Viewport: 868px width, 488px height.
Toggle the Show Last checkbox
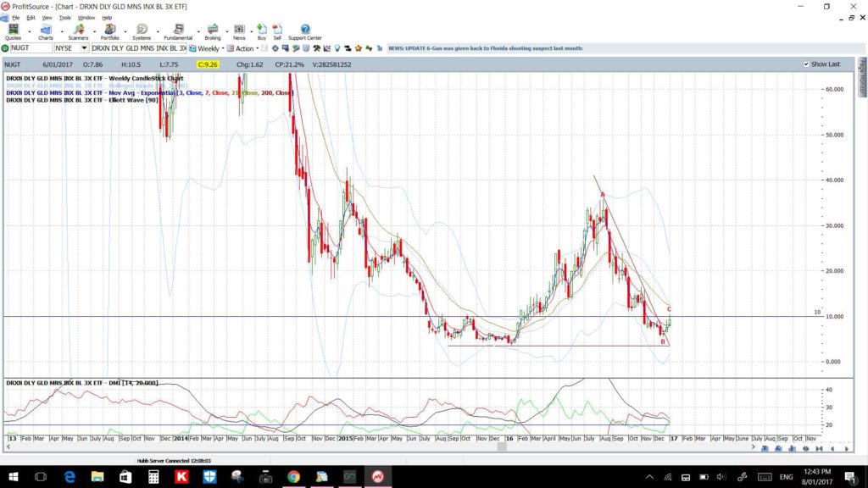click(x=806, y=64)
